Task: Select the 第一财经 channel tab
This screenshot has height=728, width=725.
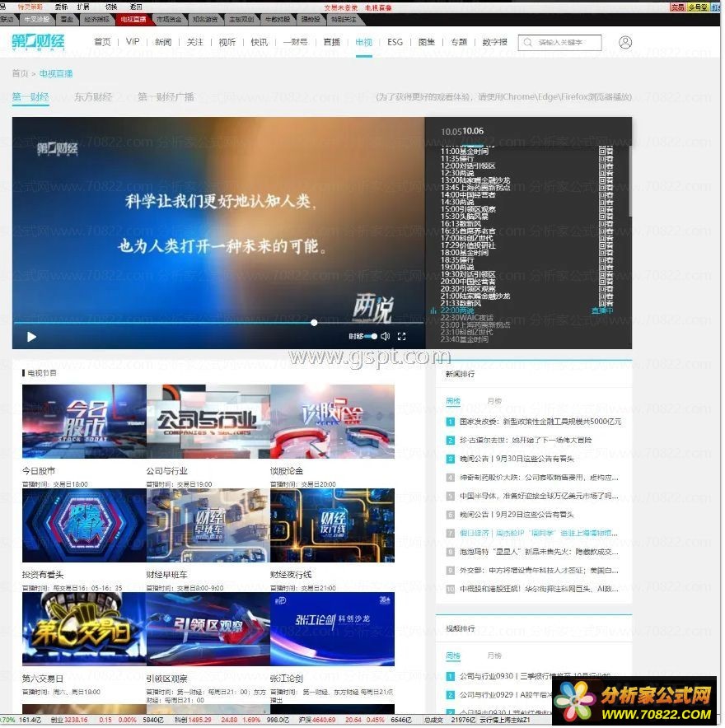Action: [30, 96]
